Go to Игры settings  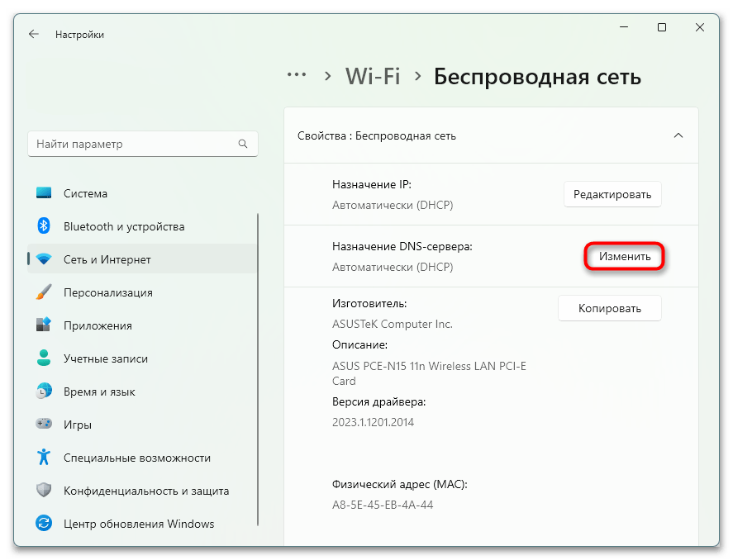(142, 425)
